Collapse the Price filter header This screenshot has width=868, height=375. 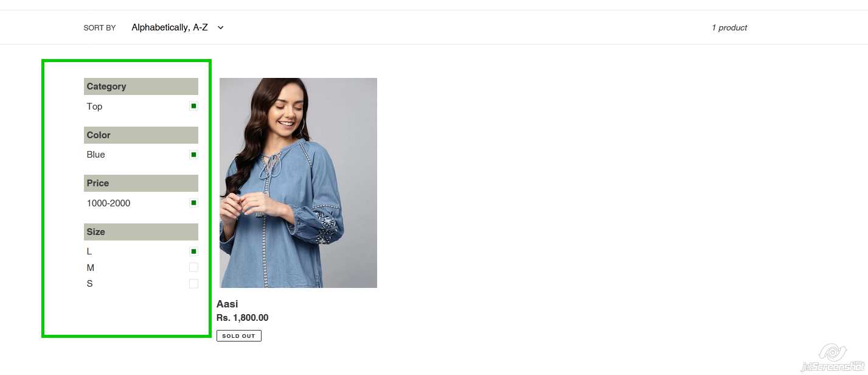tap(141, 183)
